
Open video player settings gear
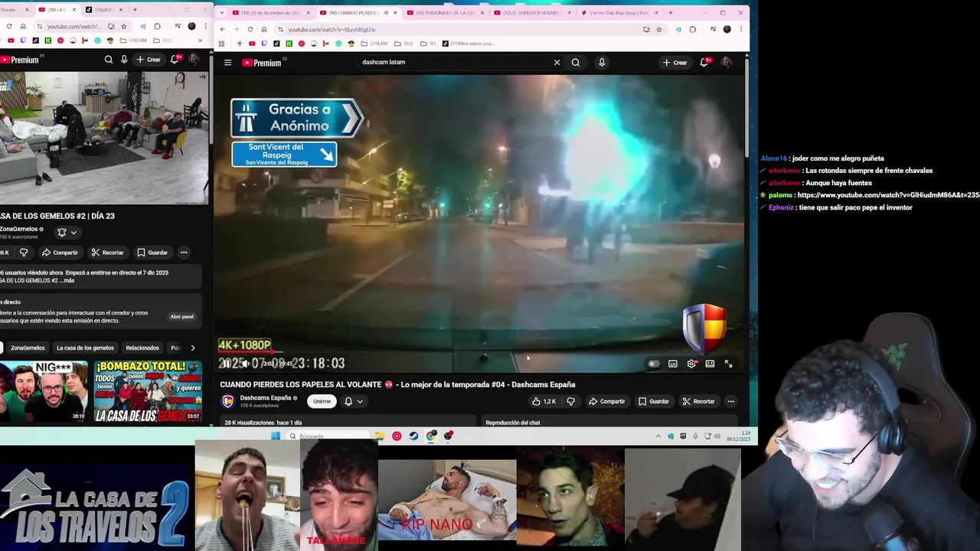point(691,364)
